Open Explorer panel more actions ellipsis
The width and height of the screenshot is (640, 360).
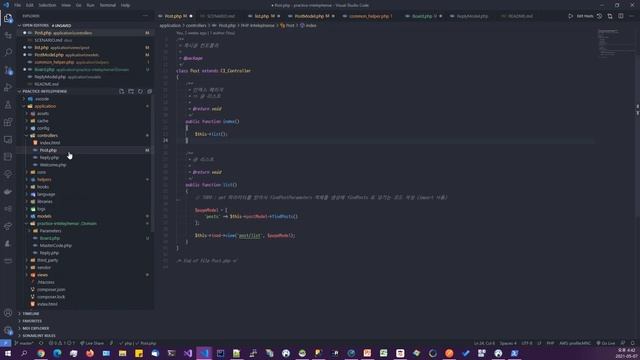click(145, 16)
